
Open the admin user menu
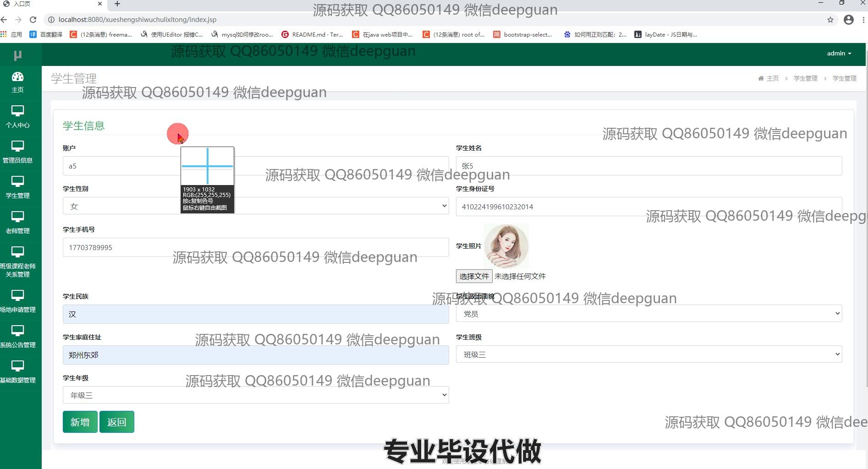[839, 54]
